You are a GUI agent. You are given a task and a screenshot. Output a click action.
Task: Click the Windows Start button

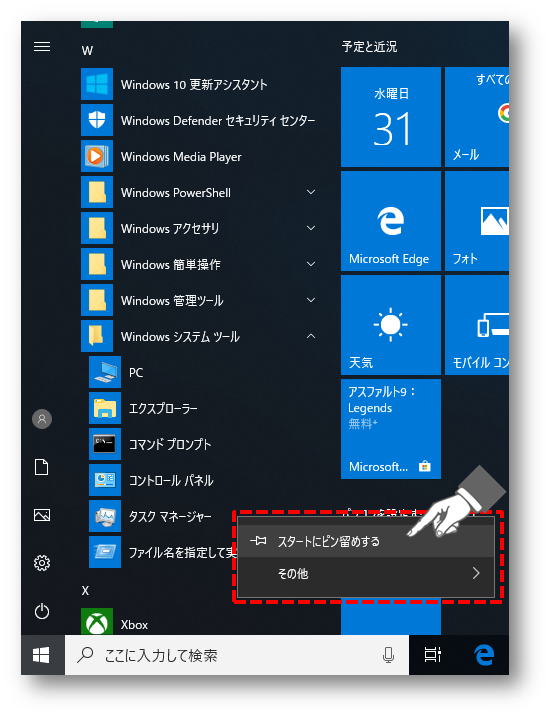coord(42,655)
